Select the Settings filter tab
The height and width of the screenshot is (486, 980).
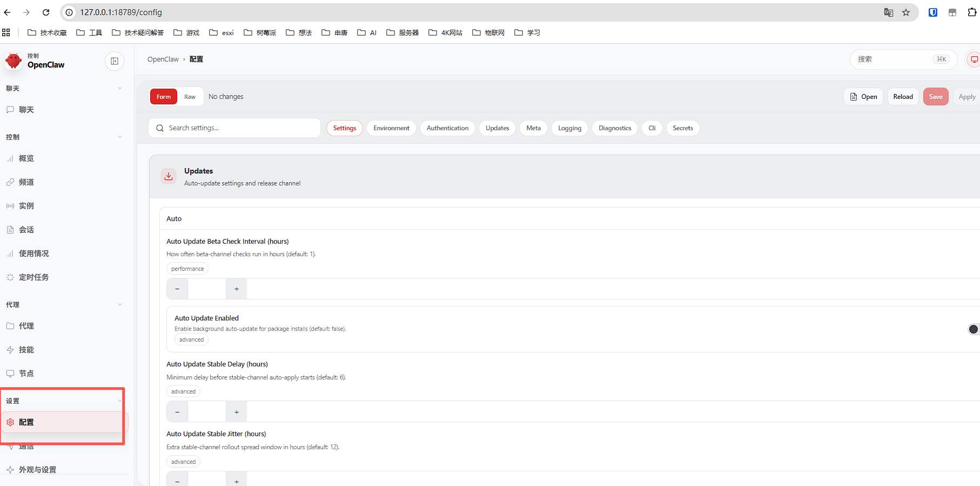(345, 128)
